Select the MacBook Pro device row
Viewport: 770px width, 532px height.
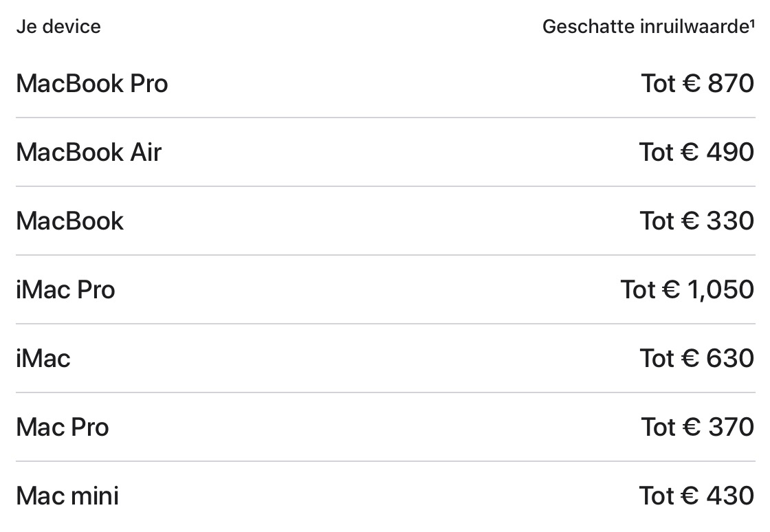[386, 83]
